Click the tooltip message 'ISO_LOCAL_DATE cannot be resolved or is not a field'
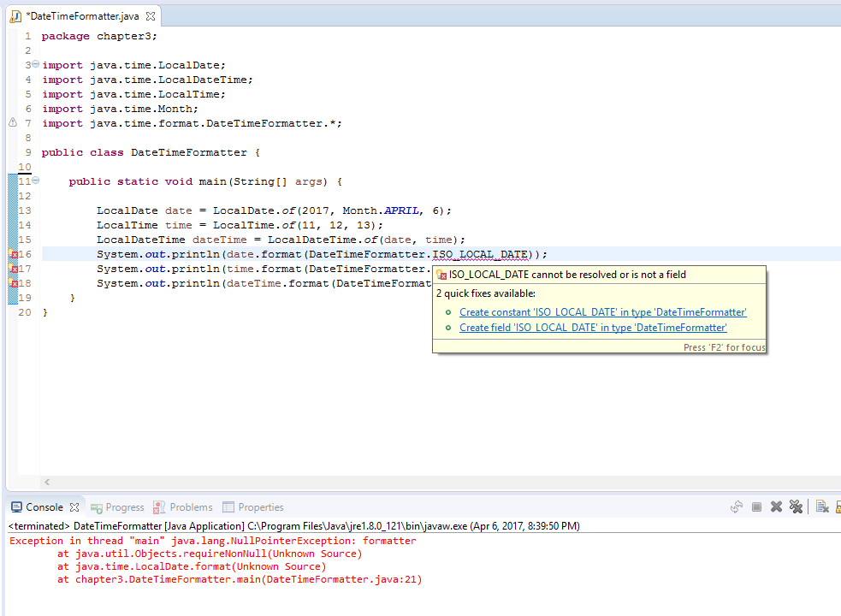Screen dimensions: 841x616 [x=567, y=275]
